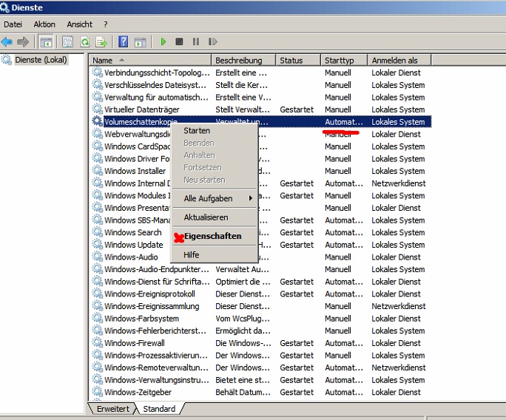Click Netzwerkdienst in Windows-Ereignissammlung row
The width and height of the screenshot is (506, 420).
399,306
